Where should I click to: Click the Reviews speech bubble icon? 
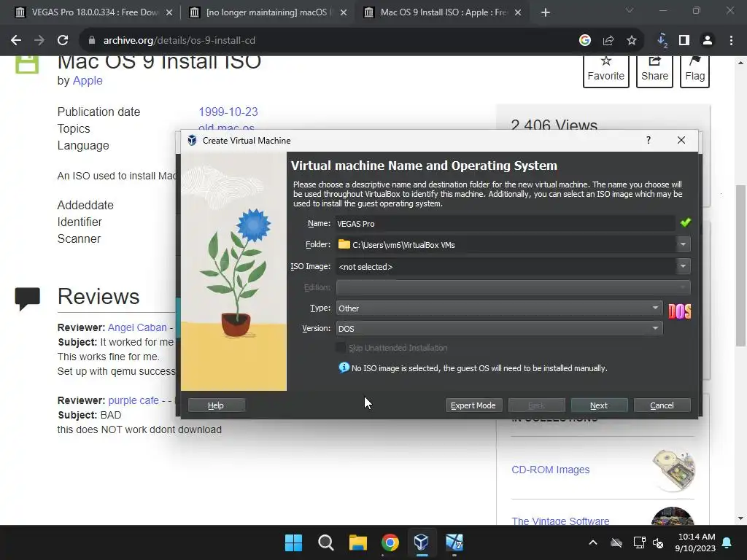coord(27,298)
